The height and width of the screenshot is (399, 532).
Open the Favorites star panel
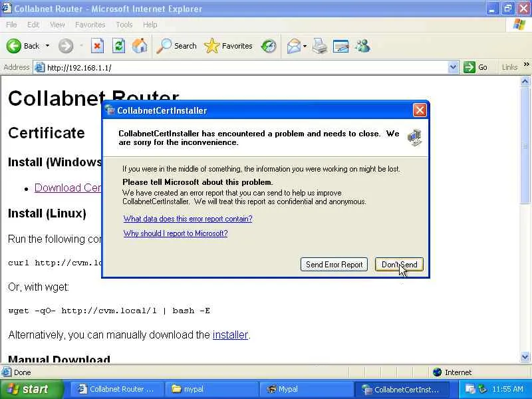coord(228,46)
